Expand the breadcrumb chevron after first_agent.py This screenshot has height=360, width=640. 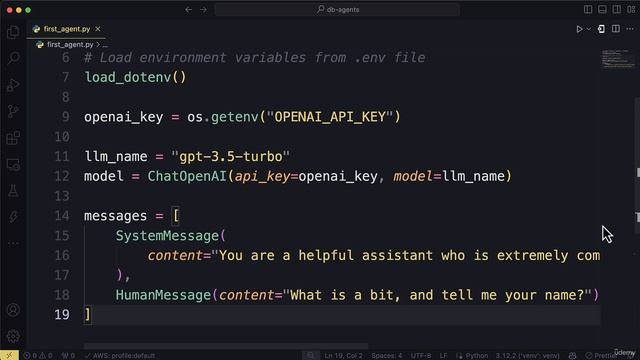pyautogui.click(x=98, y=44)
